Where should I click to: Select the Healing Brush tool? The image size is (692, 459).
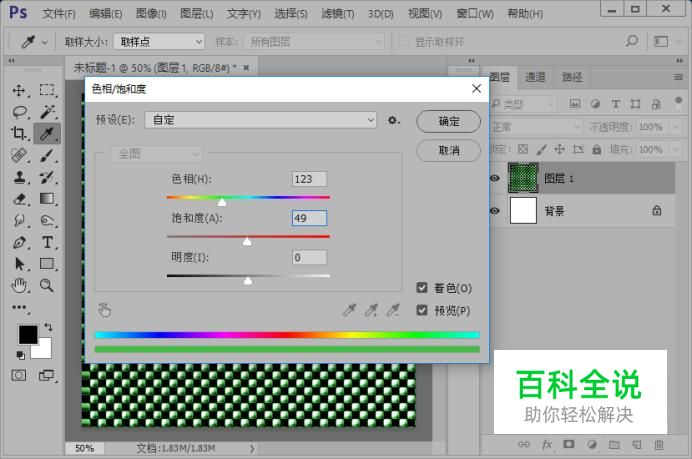(19, 155)
